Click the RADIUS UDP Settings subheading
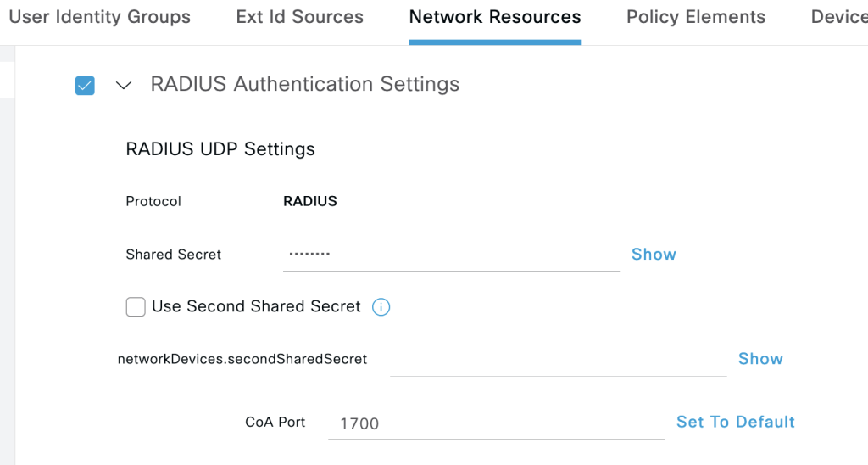The width and height of the screenshot is (868, 465). pyautogui.click(x=220, y=149)
